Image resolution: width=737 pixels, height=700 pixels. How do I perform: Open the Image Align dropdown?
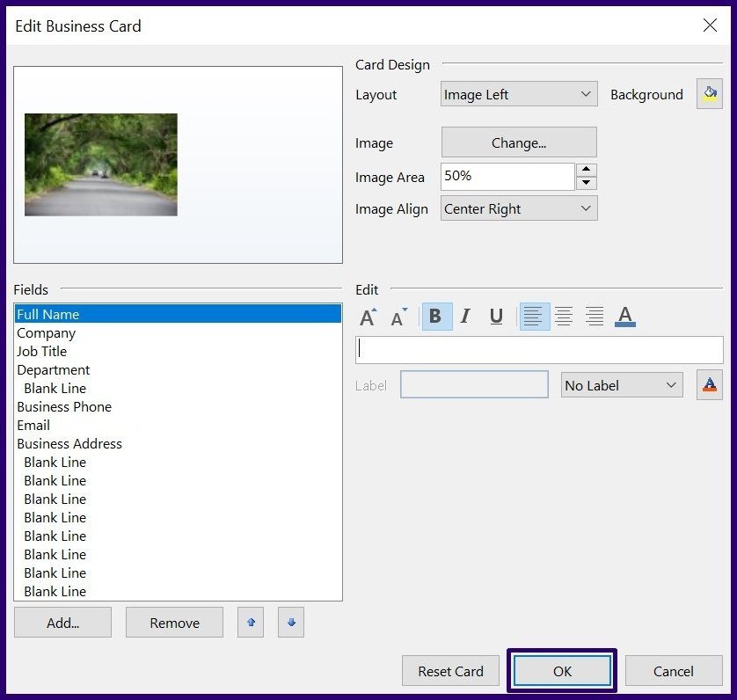(519, 208)
